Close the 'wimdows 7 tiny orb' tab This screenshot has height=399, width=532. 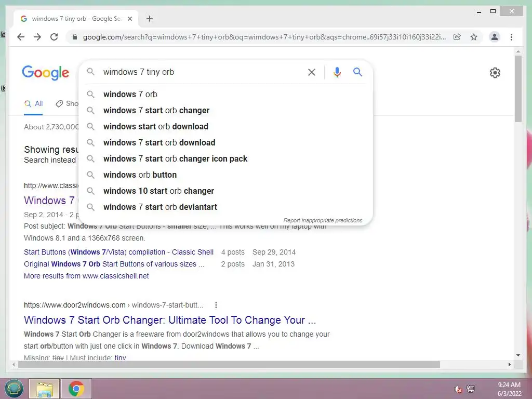coord(129,19)
